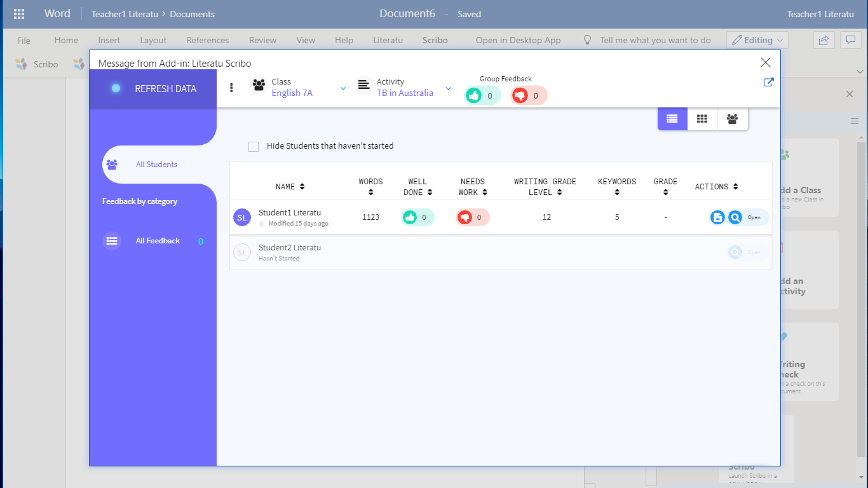This screenshot has height=488, width=868.
Task: Click the Scribo logo icon in the ribbon
Action: coord(21,64)
